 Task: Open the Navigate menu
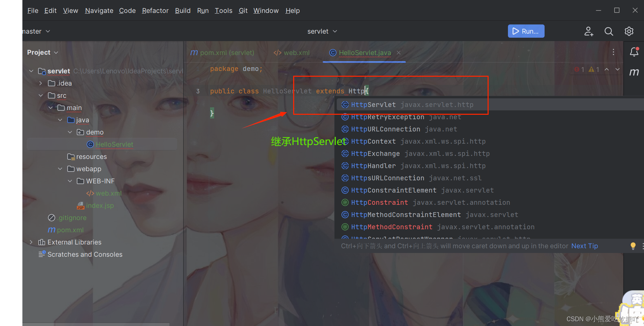pos(99,11)
